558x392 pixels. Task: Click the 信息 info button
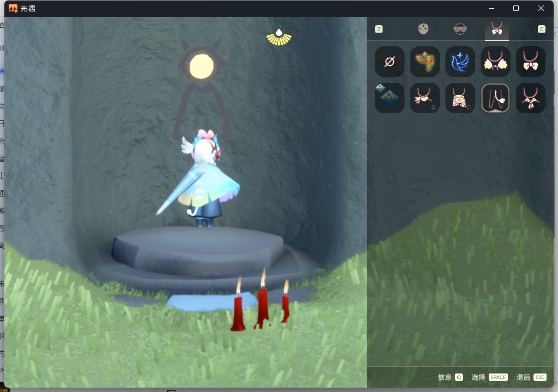point(450,377)
